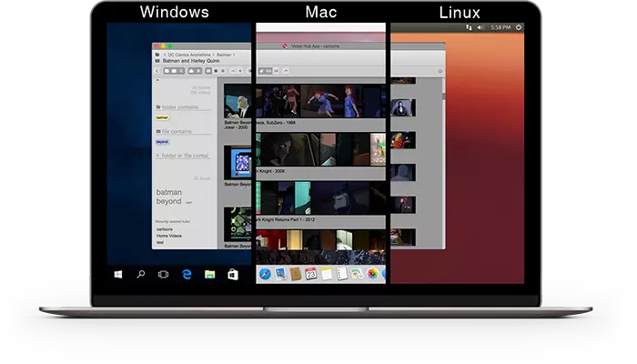Open Photos from the Mac dock

pos(372,274)
